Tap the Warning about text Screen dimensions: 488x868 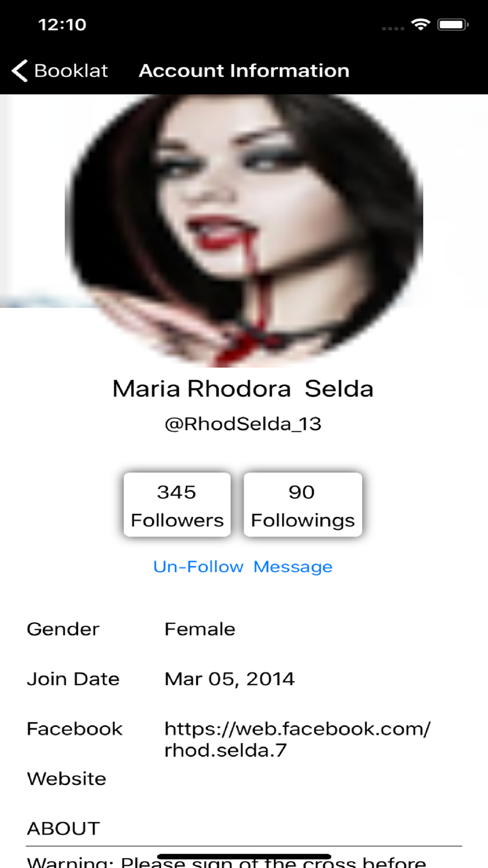pos(226,862)
